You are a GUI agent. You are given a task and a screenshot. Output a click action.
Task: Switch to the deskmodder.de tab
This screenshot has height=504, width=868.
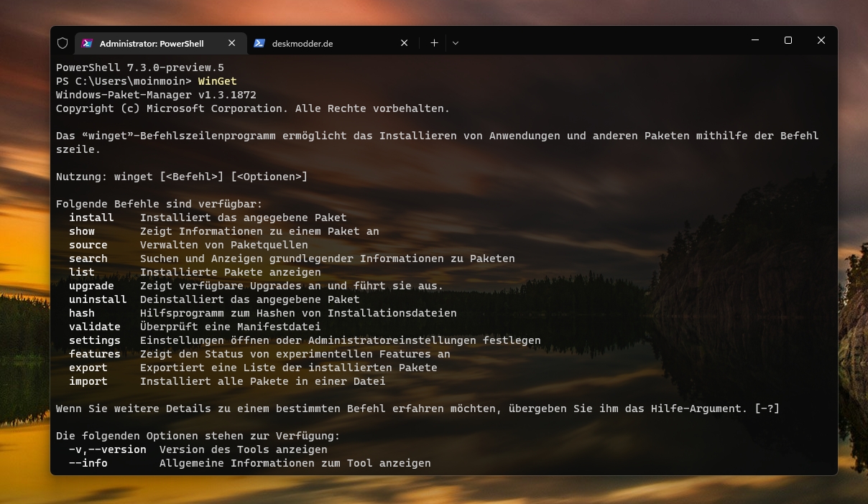pos(333,43)
